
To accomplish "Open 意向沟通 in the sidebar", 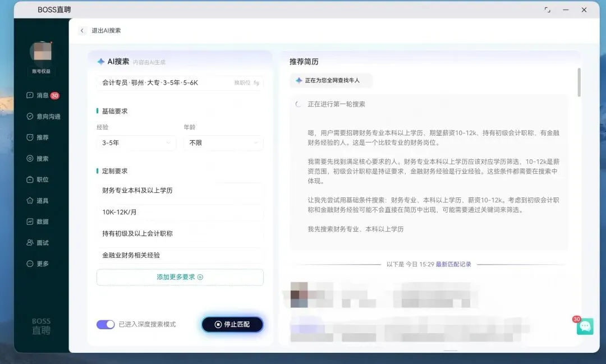I will tap(43, 116).
